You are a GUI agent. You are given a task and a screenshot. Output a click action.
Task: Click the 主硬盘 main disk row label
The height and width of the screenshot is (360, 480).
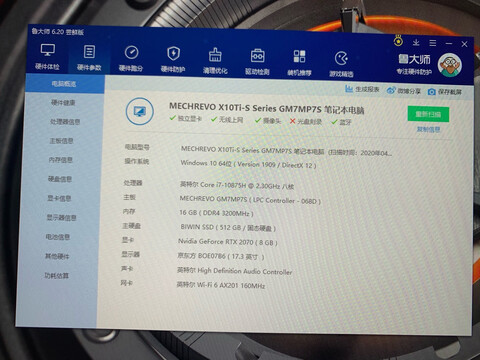point(131,226)
